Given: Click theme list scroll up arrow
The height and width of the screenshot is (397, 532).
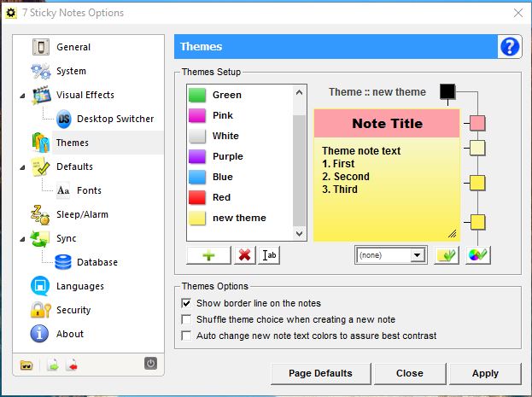Looking at the screenshot, I should [x=299, y=92].
